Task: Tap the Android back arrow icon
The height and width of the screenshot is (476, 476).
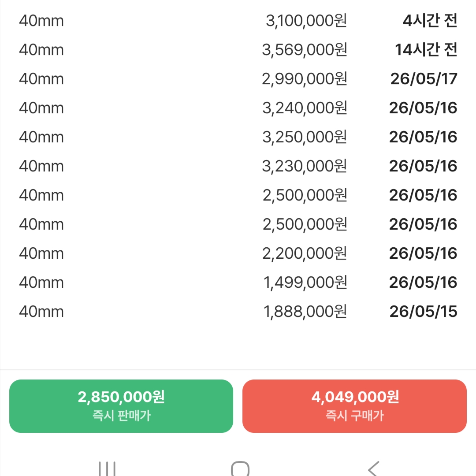Action: (374, 469)
